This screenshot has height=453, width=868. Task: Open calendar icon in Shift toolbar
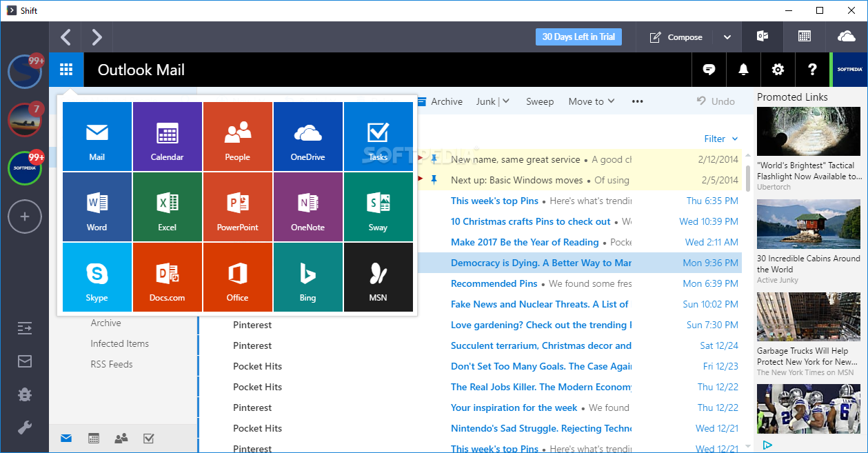tap(804, 37)
